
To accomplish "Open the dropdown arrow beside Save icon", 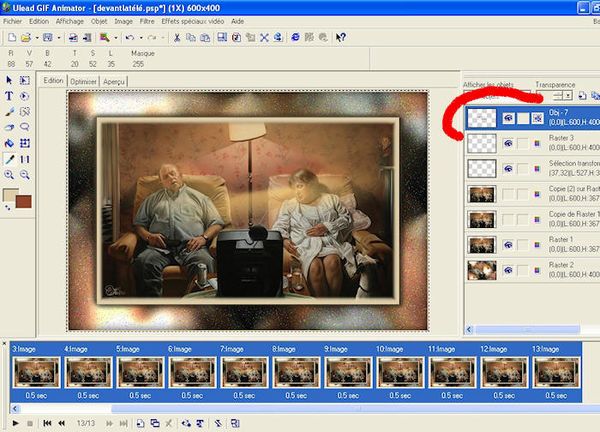I will tap(59, 37).
